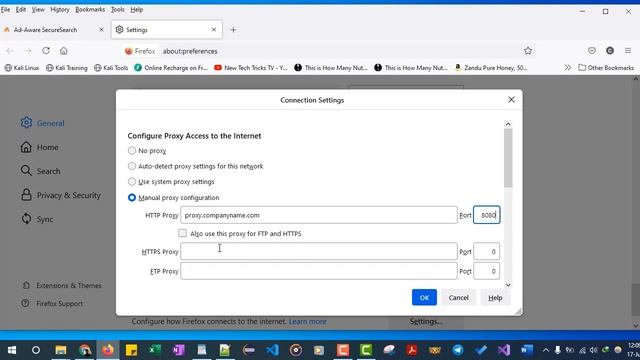Click the FTP Proxy Port field

487,271
